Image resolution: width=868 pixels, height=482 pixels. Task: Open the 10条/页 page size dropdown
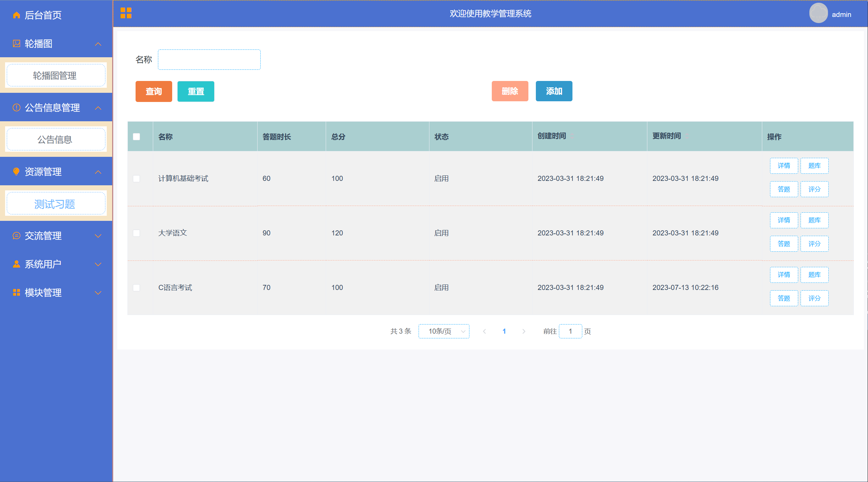(444, 331)
